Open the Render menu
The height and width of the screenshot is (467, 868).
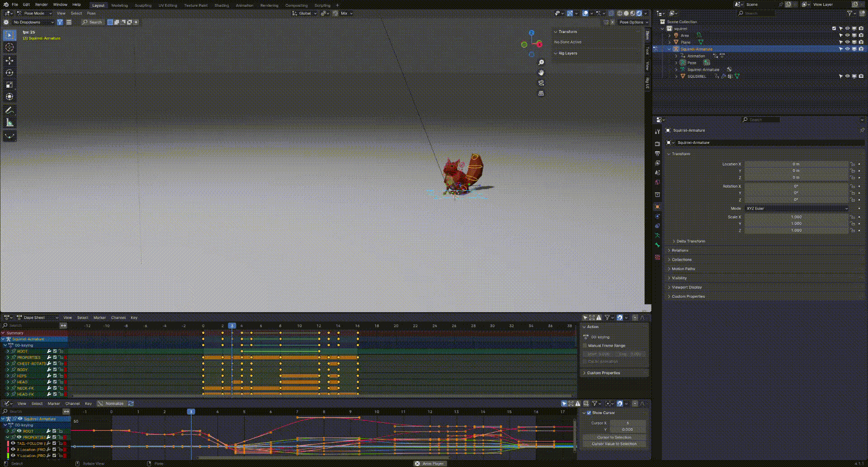click(x=41, y=5)
